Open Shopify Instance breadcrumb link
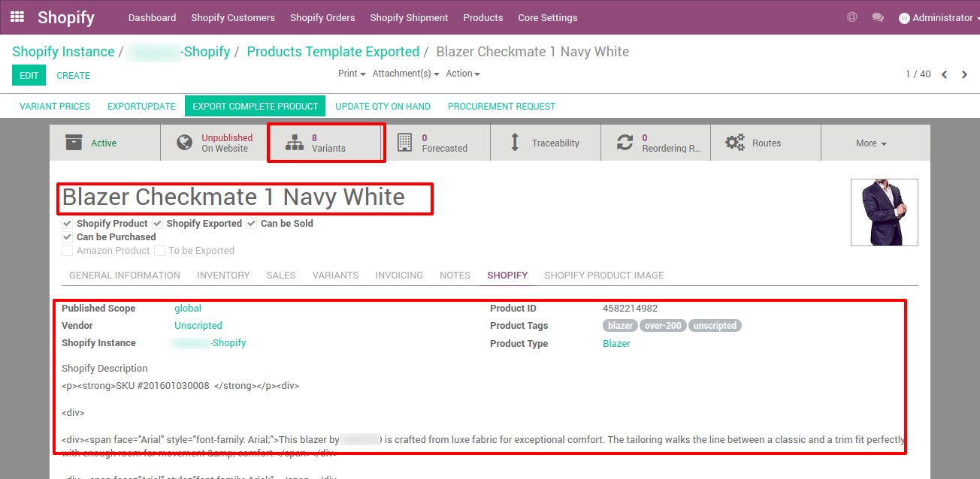The width and height of the screenshot is (980, 479). click(63, 52)
